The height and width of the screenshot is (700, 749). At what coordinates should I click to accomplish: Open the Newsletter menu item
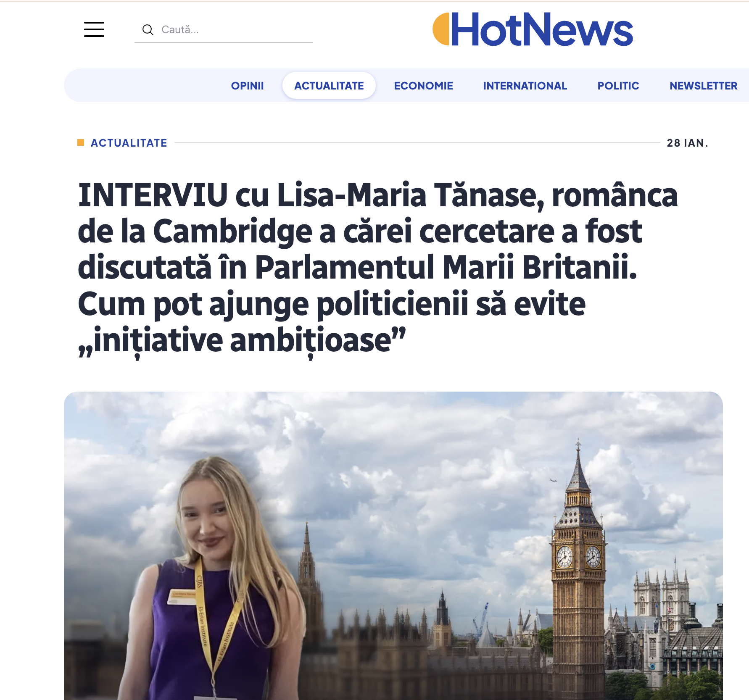click(703, 86)
